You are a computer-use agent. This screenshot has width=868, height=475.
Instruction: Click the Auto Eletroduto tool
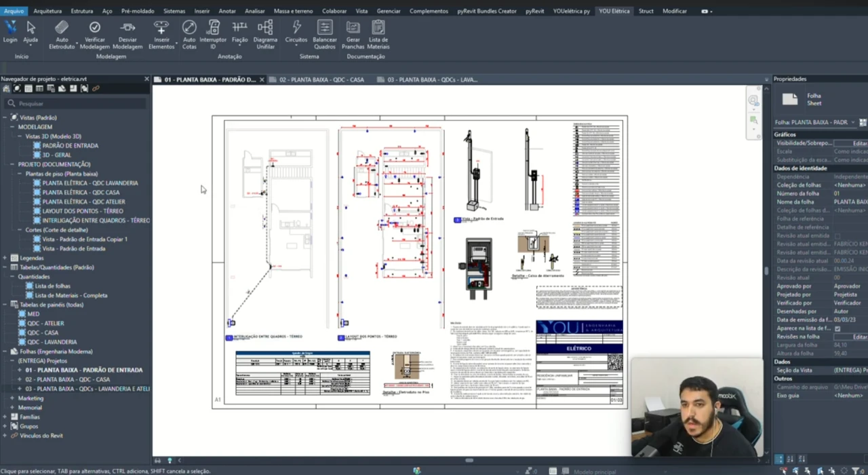click(62, 34)
